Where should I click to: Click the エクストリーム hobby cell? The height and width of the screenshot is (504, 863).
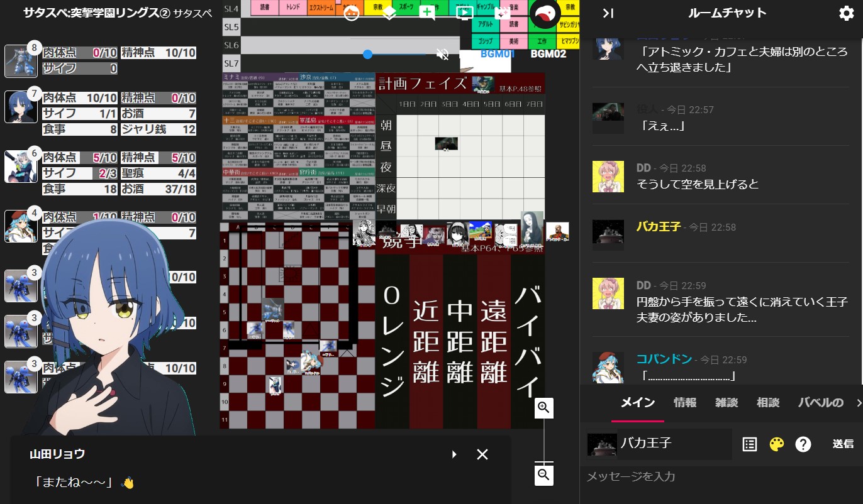pos(321,8)
